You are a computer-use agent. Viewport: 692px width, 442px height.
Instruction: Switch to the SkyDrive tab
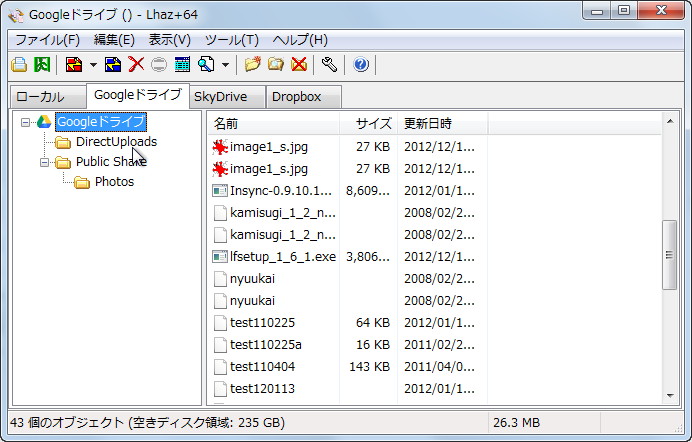(x=227, y=97)
